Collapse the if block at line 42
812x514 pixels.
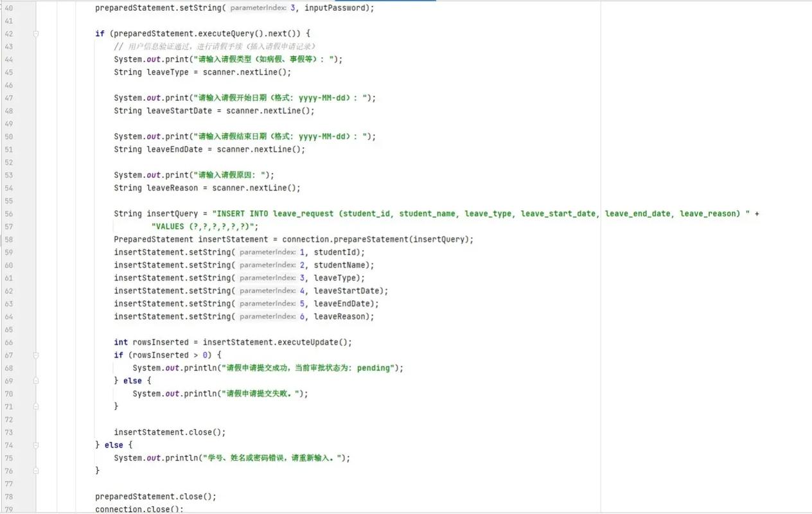37,33
